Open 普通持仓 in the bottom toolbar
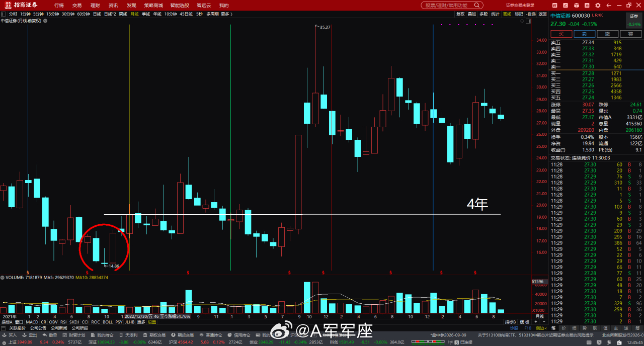The width and height of the screenshot is (644, 346). click(210, 335)
